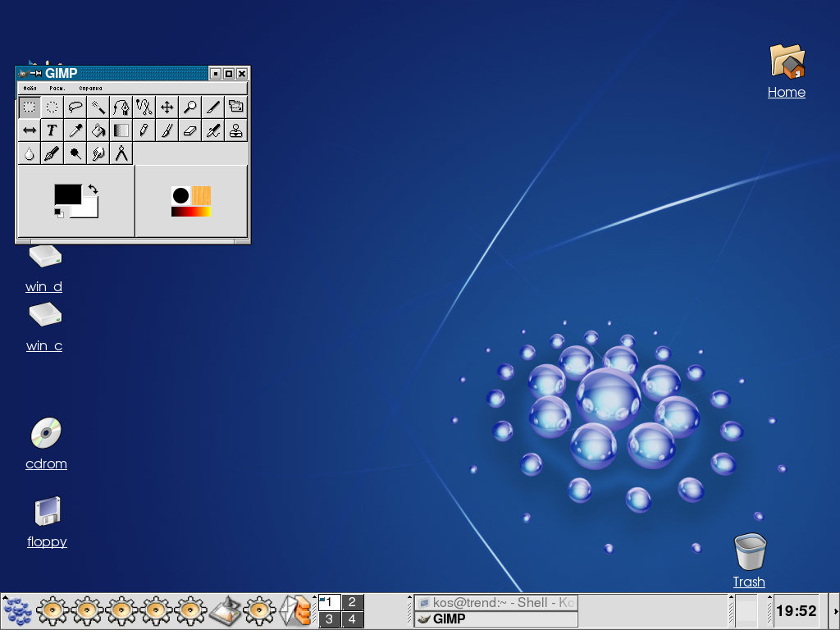Open the orange wood pattern preview
Screen dimensions: 840x630
pyautogui.click(x=202, y=195)
